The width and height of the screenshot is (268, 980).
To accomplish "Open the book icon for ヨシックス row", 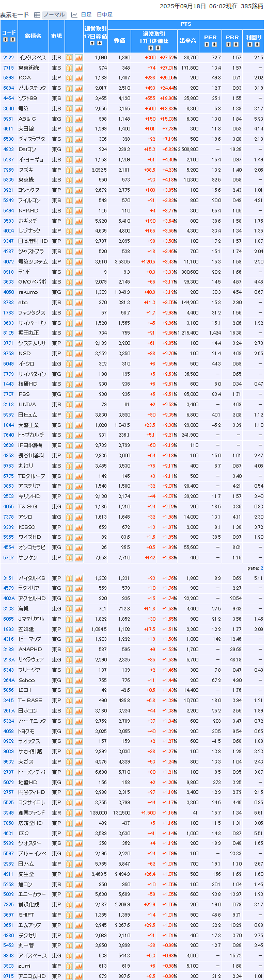I will point(69,190).
